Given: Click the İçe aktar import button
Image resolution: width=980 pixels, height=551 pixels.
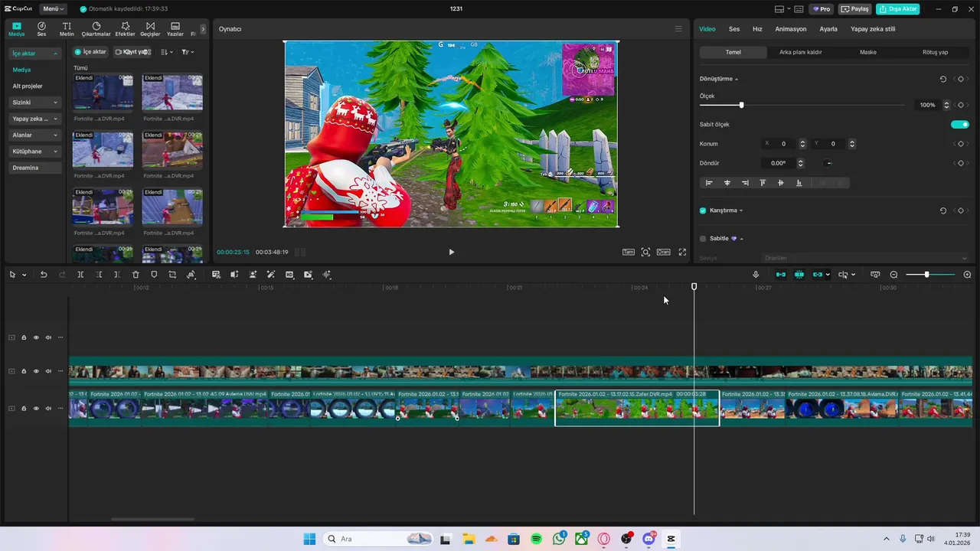Looking at the screenshot, I should [x=90, y=52].
